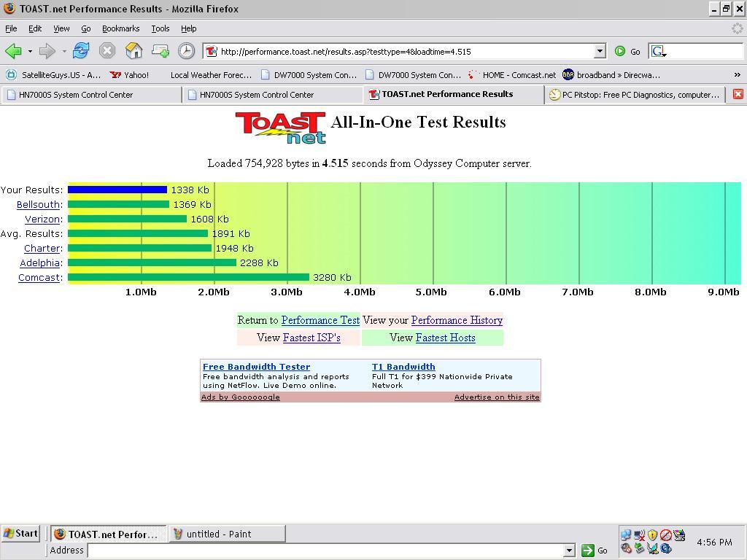Click the Bellsouth link
The height and width of the screenshot is (560, 747).
click(38, 204)
